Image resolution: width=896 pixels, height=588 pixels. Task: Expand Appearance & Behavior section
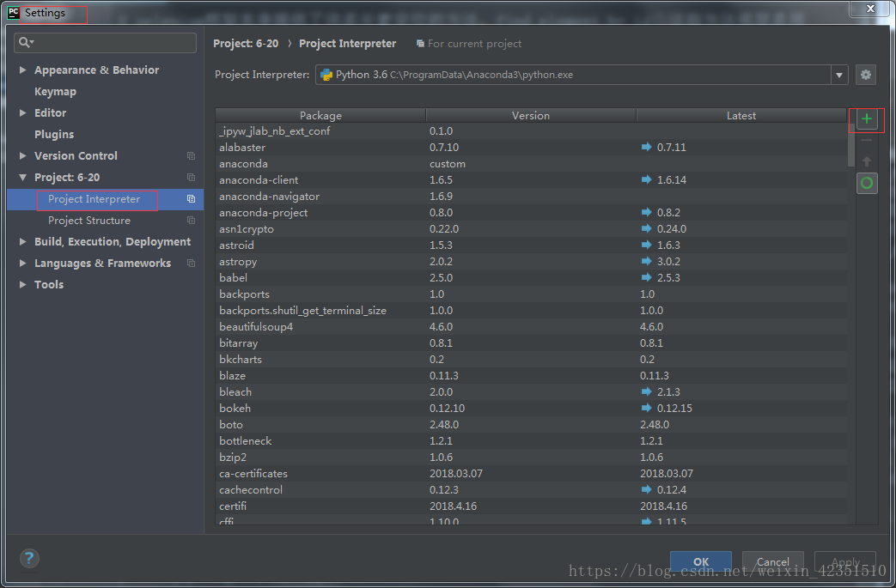point(23,70)
